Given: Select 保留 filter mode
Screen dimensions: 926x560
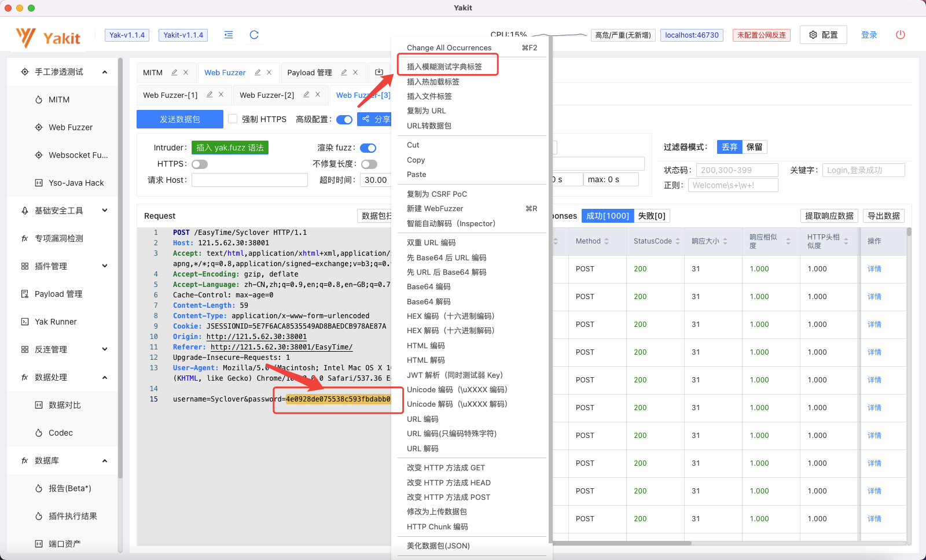Looking at the screenshot, I should (754, 147).
